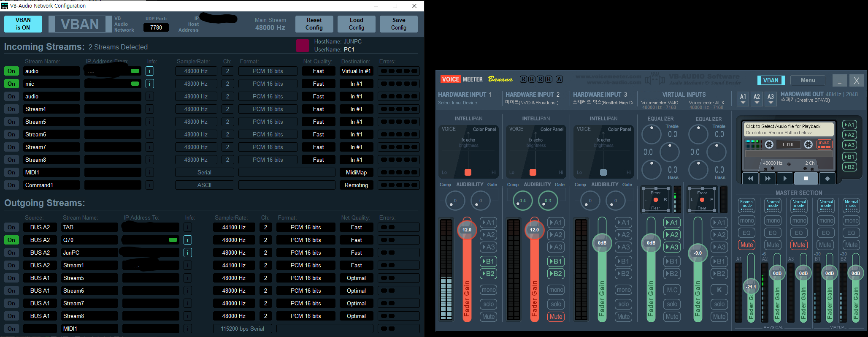868x337 pixels.
Task: Click the Remoting destination for Command1
Action: coord(356,185)
